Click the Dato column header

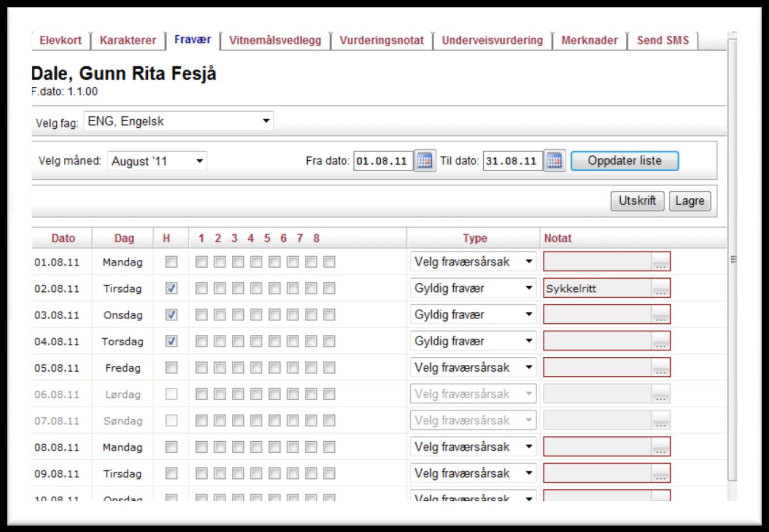tap(63, 238)
